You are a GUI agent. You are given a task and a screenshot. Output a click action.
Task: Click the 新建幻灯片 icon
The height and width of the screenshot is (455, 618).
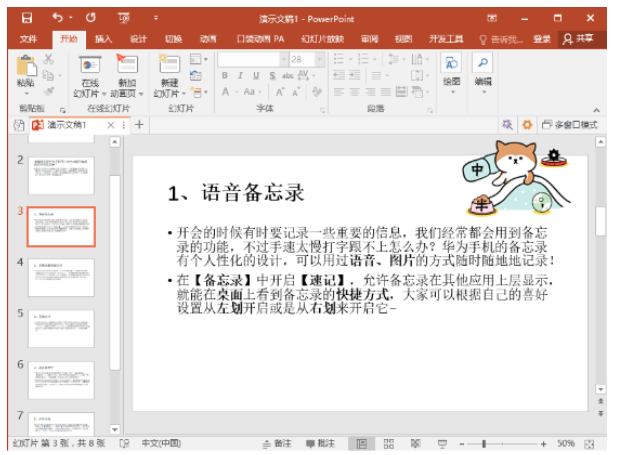169,65
